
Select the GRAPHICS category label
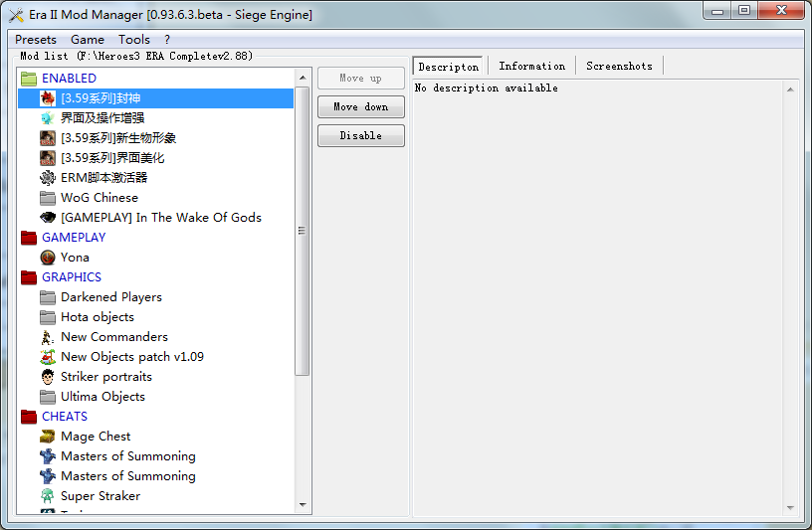72,277
